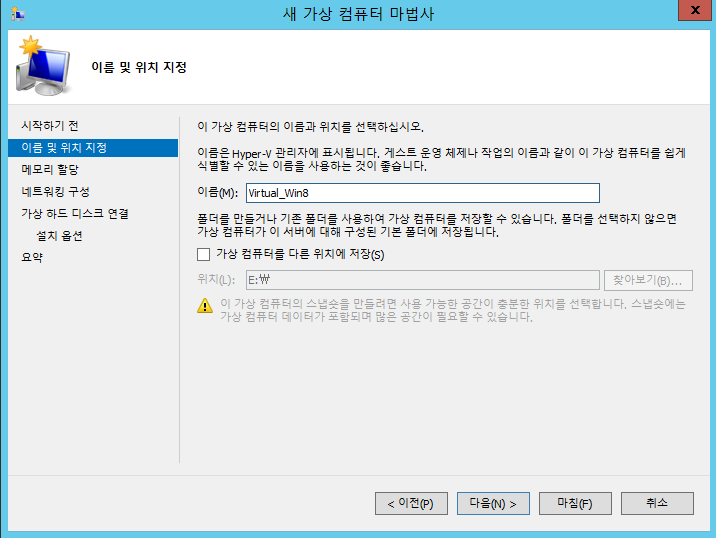Screen dimensions: 716x538
Task: Jump to '요약' step
Action: coord(32,257)
